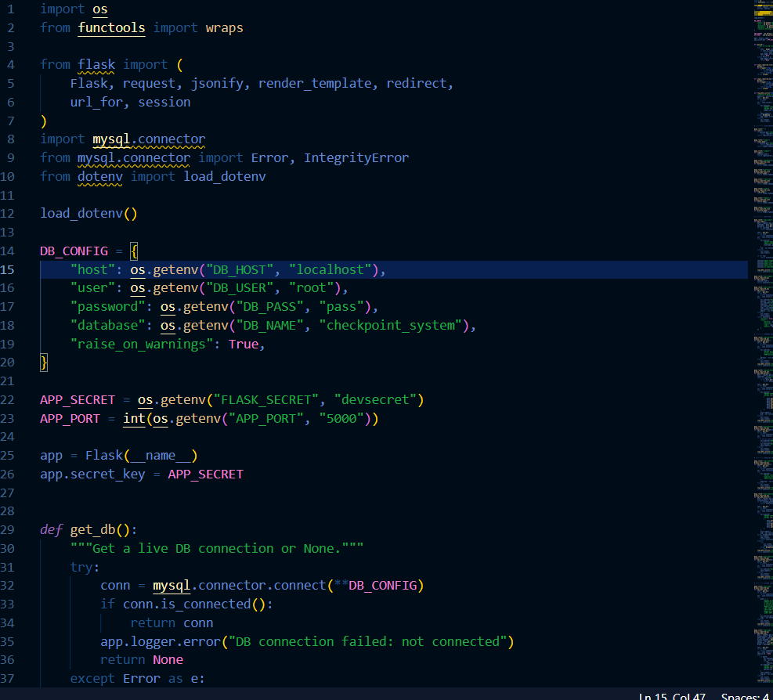Click the "DB_HOST" string on line 15
The image size is (773, 700).
point(240,269)
